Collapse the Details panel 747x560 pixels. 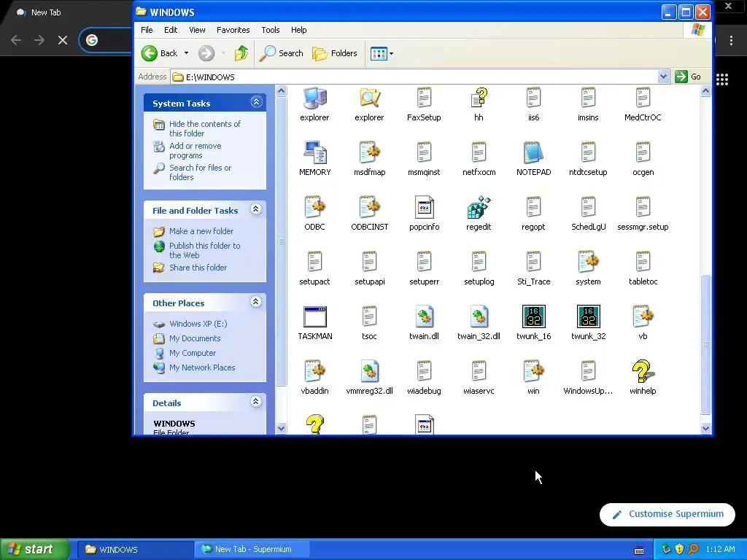point(256,402)
